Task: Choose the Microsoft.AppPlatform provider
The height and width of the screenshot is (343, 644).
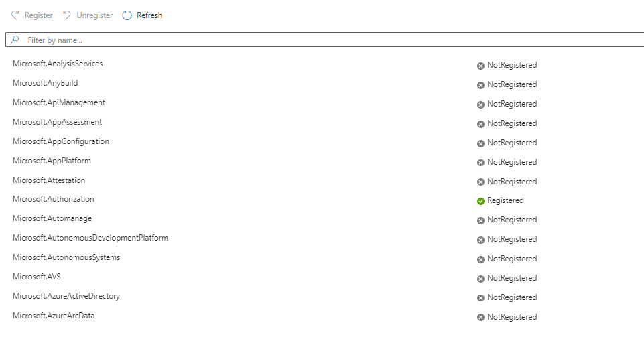Action: pyautogui.click(x=52, y=161)
